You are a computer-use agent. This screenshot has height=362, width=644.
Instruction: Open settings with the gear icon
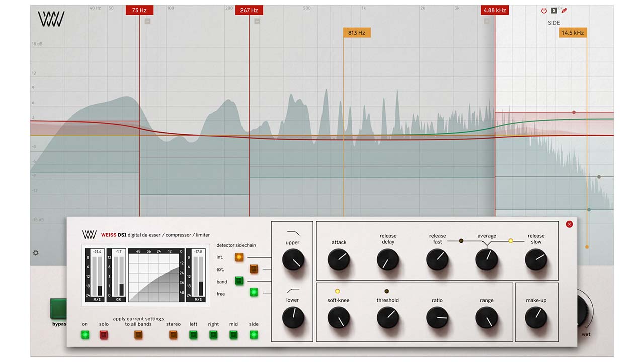(x=36, y=253)
